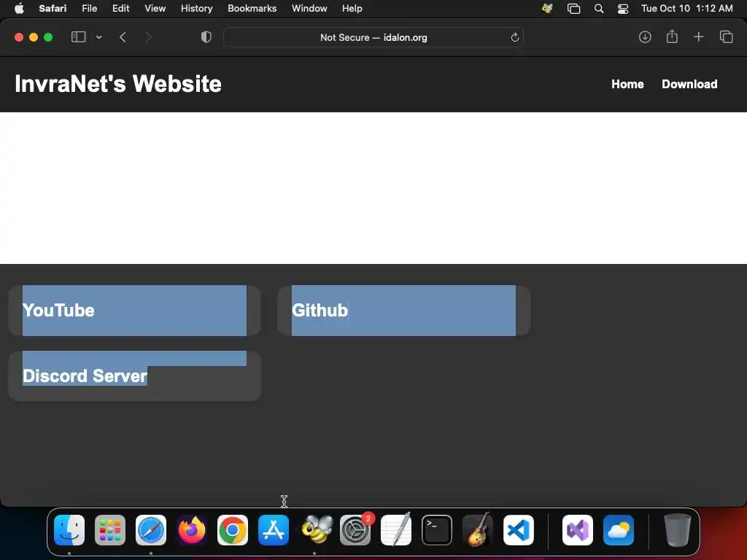Open the Discord Server card

pyautogui.click(x=134, y=376)
